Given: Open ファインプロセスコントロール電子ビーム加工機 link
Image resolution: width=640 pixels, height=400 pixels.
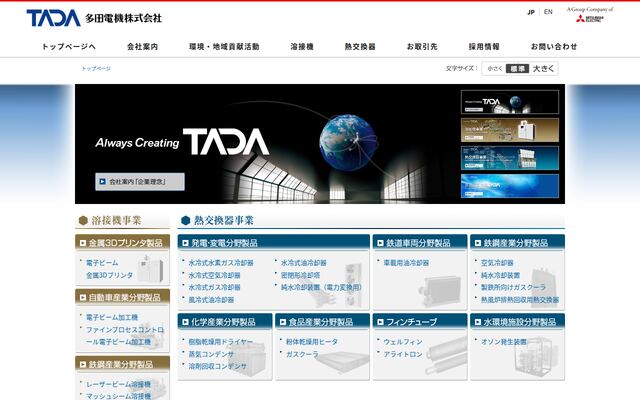Looking at the screenshot, I should click(124, 336).
